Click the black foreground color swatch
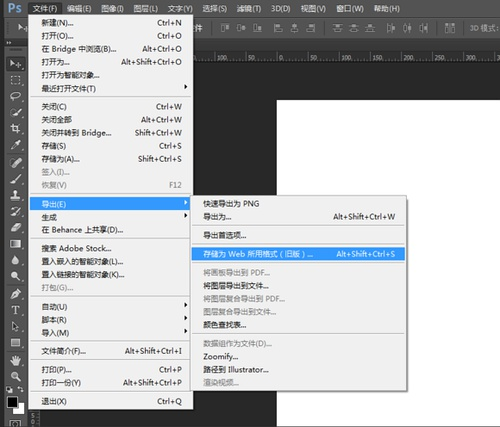 pos(12,402)
